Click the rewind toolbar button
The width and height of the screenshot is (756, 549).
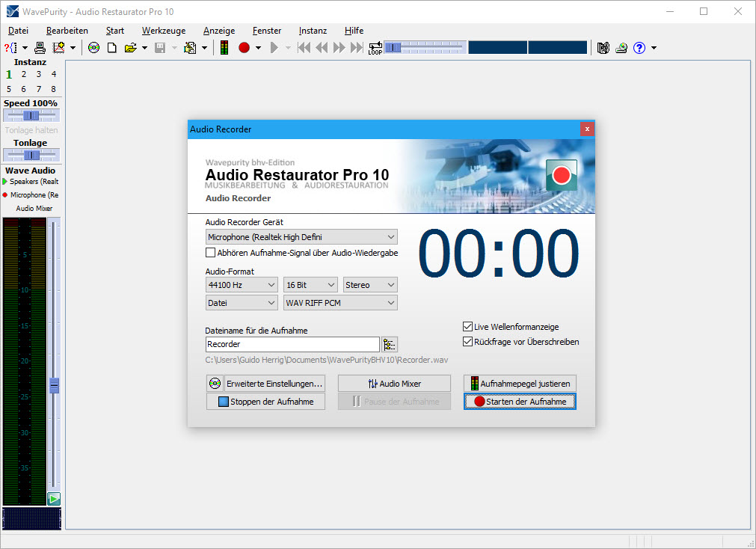pyautogui.click(x=322, y=48)
